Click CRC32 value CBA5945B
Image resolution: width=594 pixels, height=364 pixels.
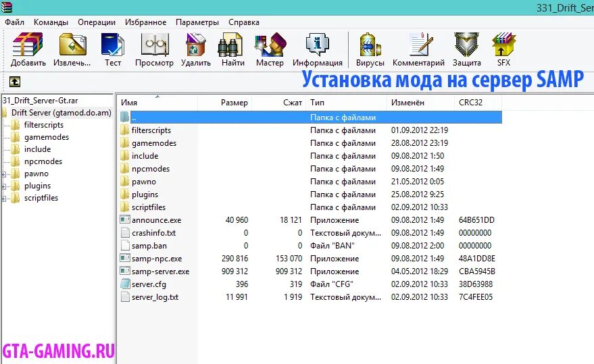tap(477, 271)
